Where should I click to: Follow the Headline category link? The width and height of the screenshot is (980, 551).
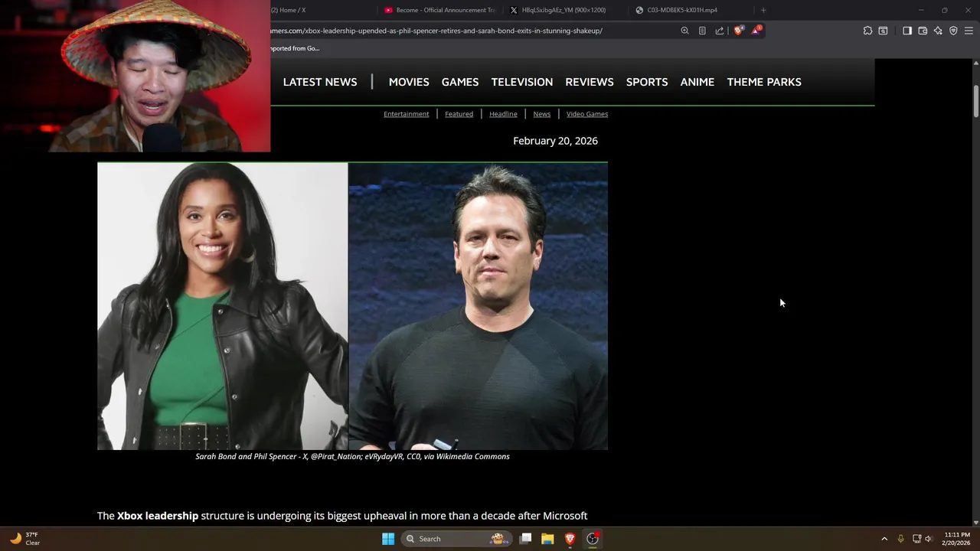click(x=503, y=114)
